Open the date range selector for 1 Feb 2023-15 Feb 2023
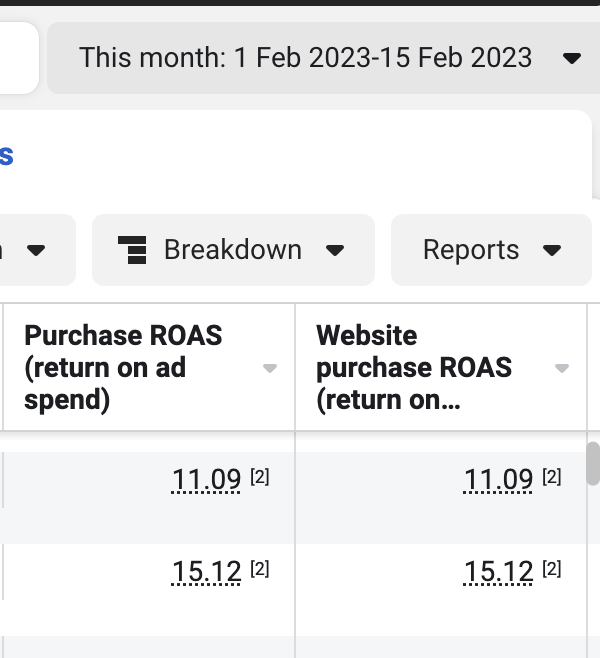This screenshot has width=600, height=658. [x=323, y=58]
